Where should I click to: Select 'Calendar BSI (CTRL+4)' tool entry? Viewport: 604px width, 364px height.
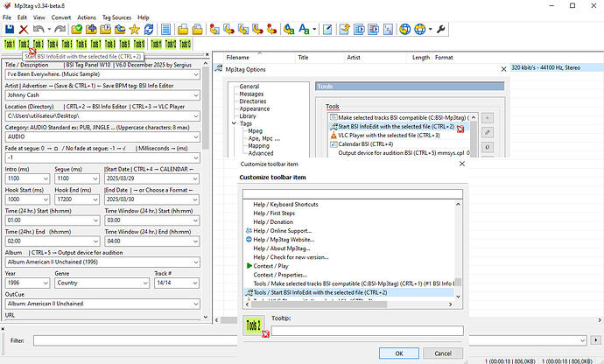pyautogui.click(x=365, y=144)
